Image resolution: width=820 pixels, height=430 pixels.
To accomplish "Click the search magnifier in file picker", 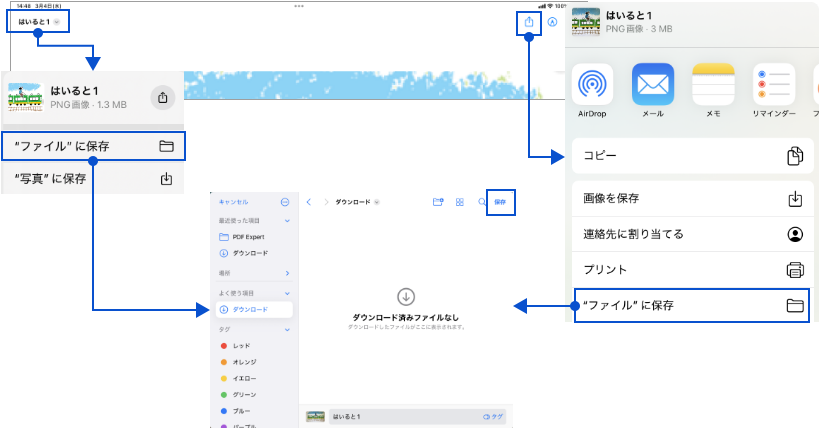I will point(482,202).
